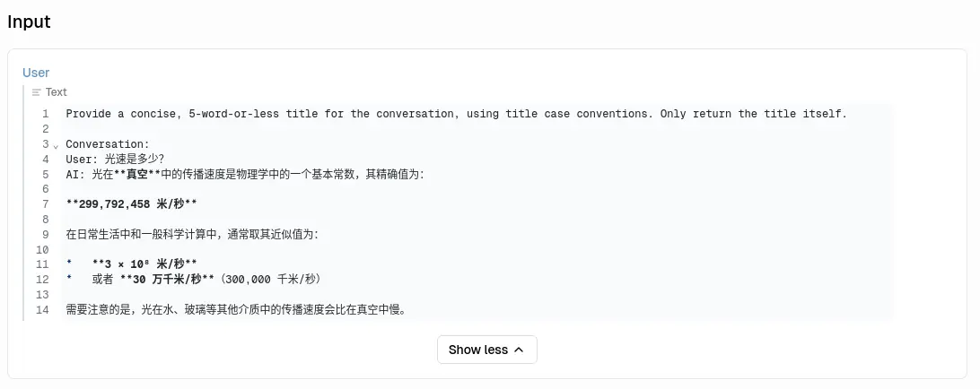980x389 pixels.
Task: Click the Input section heading
Action: tap(29, 22)
